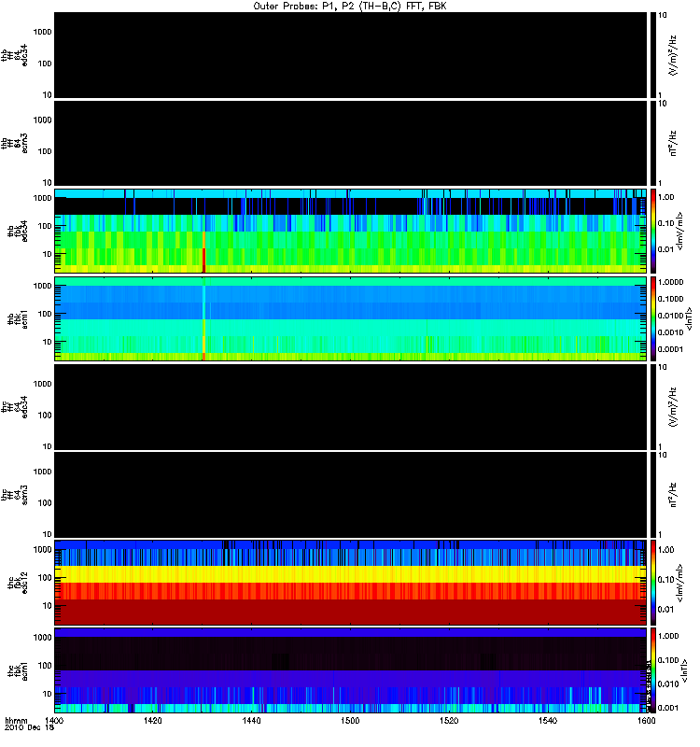Select the 1440 time axis label
Image resolution: width=700 pixels, height=747 pixels.
(251, 721)
